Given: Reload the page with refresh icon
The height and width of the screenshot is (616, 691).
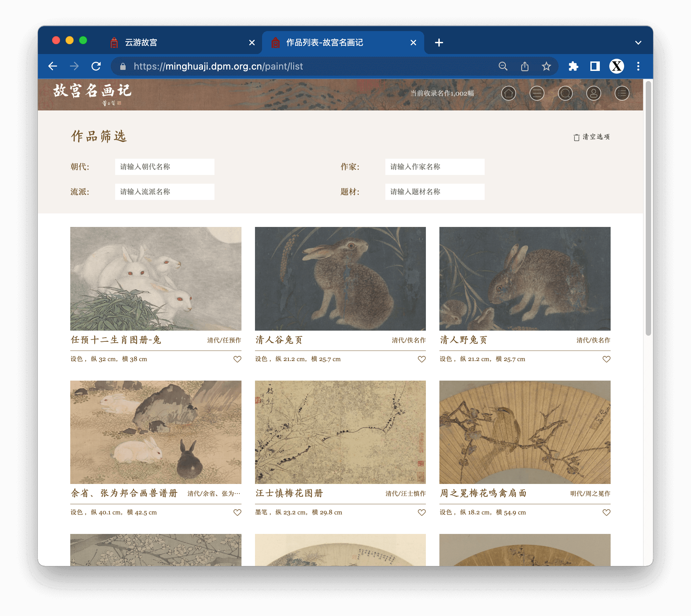Looking at the screenshot, I should click(x=96, y=66).
